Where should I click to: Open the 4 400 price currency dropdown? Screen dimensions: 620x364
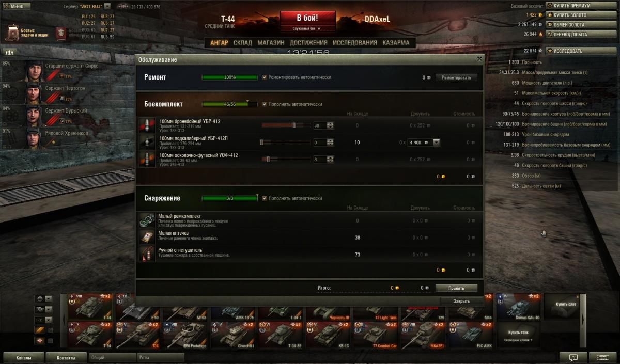[x=437, y=143]
